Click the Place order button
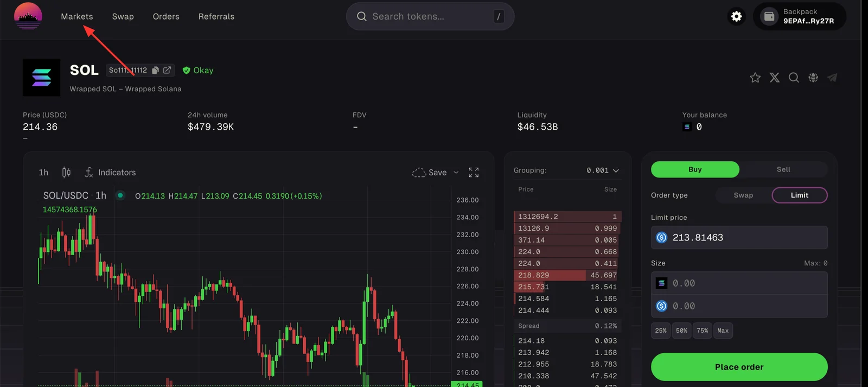Image resolution: width=868 pixels, height=387 pixels. [x=739, y=367]
